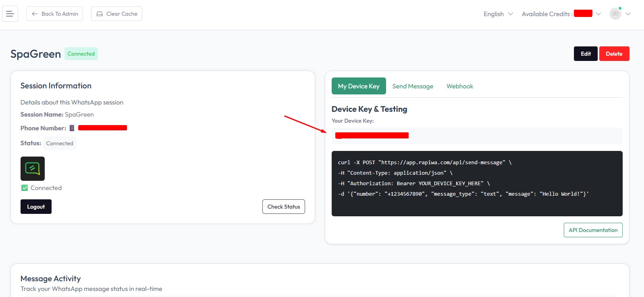Click the WhatsApp session chat logo
The height and width of the screenshot is (297, 644).
[33, 169]
